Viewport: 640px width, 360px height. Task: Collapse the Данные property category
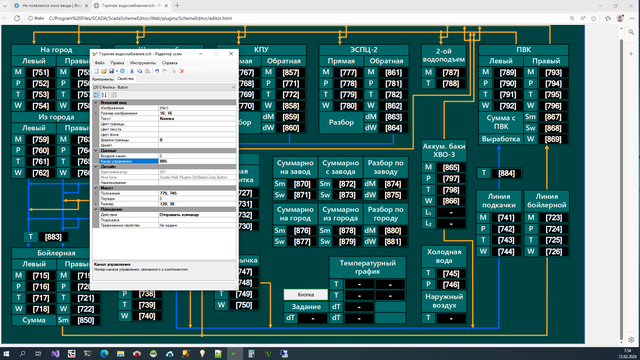(96, 151)
